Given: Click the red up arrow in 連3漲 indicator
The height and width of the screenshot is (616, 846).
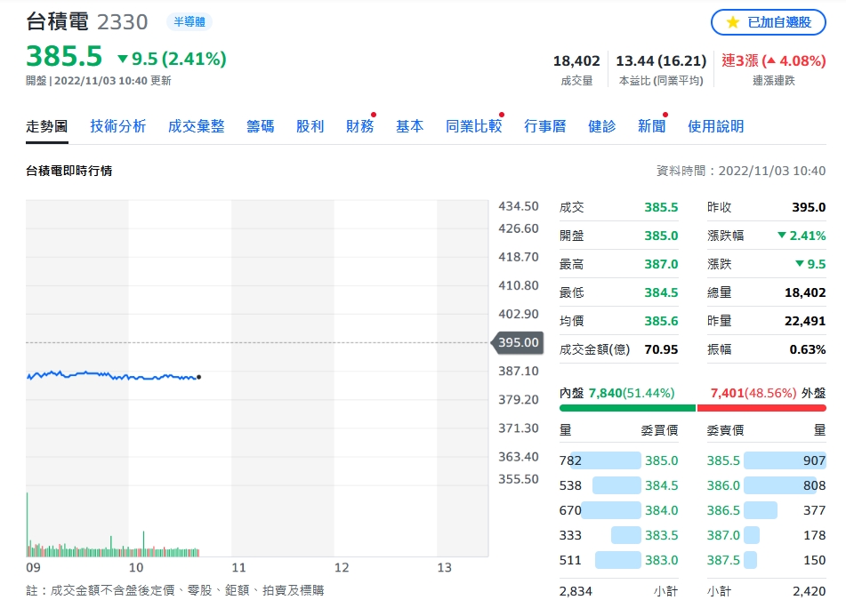Looking at the screenshot, I should 771,61.
